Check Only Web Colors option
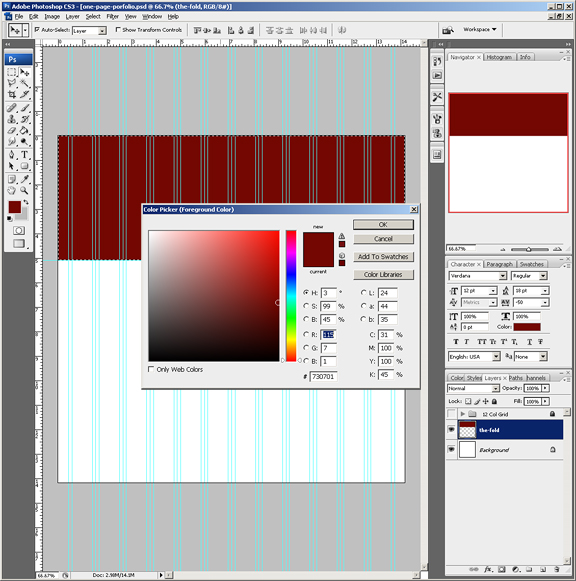Image resolution: width=576 pixels, height=581 pixels. point(151,369)
